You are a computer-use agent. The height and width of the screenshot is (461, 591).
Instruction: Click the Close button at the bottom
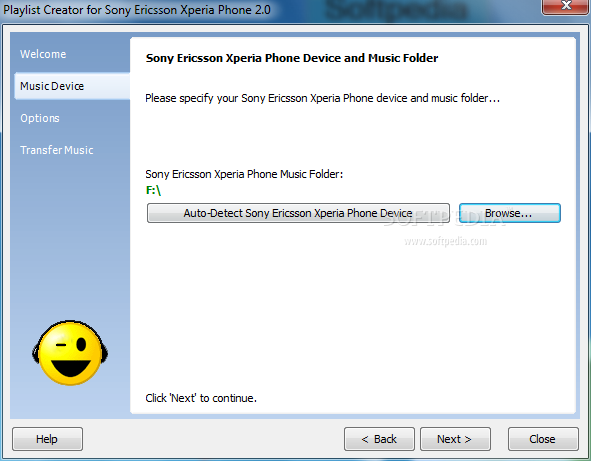coord(543,439)
